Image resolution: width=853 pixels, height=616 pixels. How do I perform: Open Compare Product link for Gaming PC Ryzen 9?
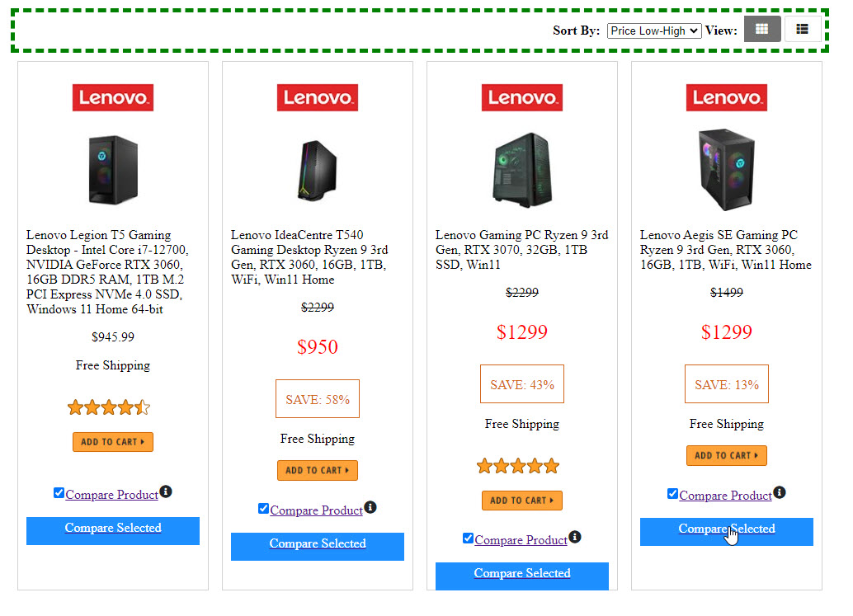[521, 540]
